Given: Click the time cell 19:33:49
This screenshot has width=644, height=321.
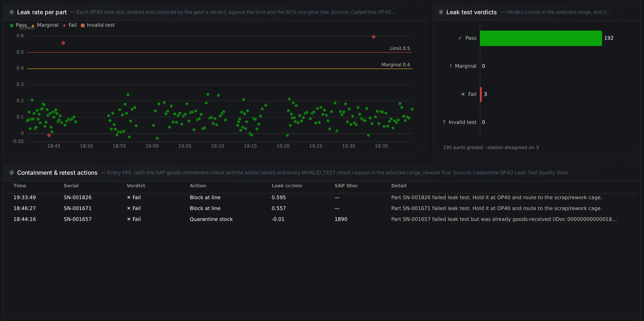Looking at the screenshot, I should click(25, 197).
